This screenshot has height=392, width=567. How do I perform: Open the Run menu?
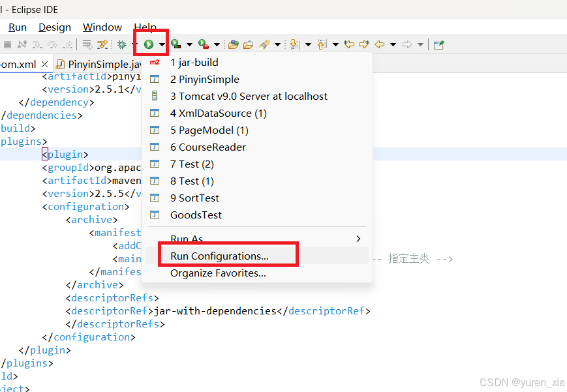18,27
